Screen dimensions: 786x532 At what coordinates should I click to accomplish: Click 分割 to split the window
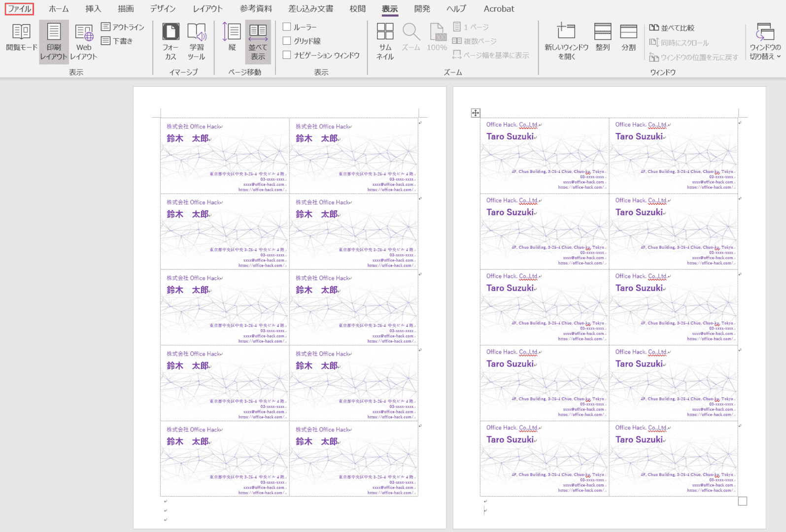pyautogui.click(x=628, y=37)
